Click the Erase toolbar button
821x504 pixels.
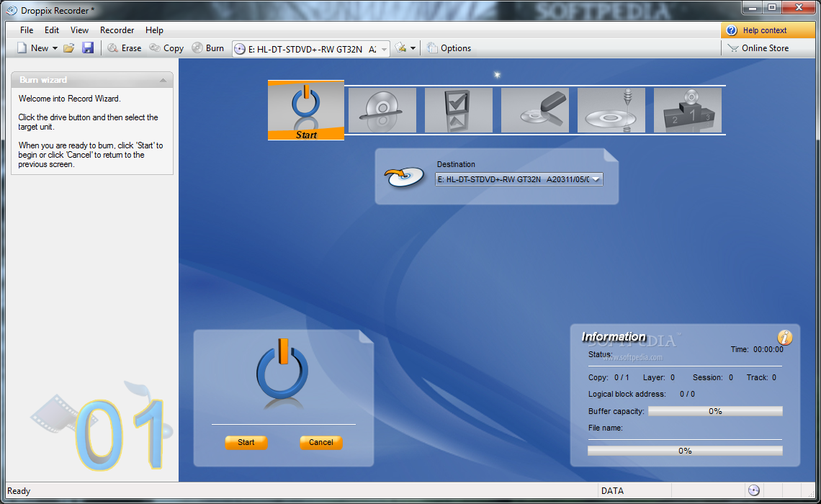coord(124,48)
